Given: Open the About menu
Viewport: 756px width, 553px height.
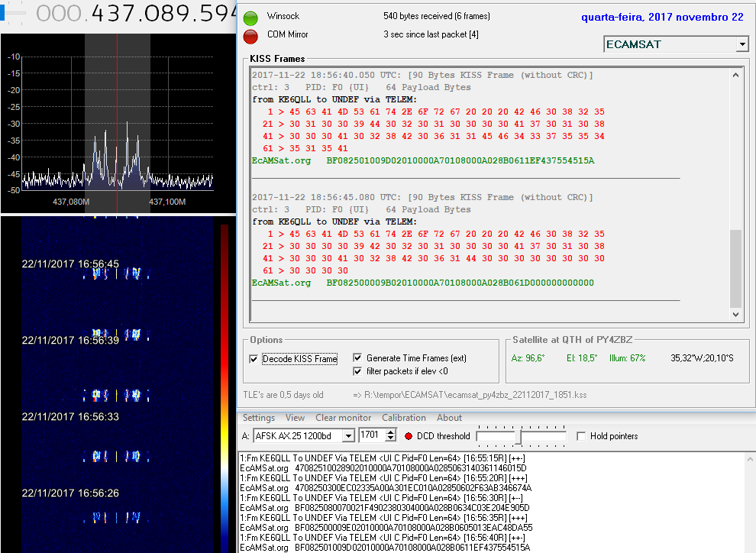Looking at the screenshot, I should point(449,418).
